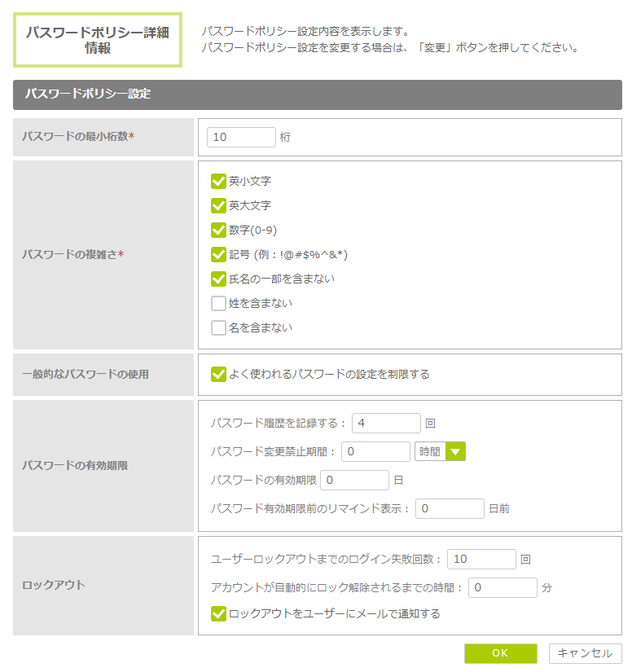Image resolution: width=632 pixels, height=672 pixels.
Task: Uncheck 氏名の一部を含まない option
Action: (x=218, y=279)
